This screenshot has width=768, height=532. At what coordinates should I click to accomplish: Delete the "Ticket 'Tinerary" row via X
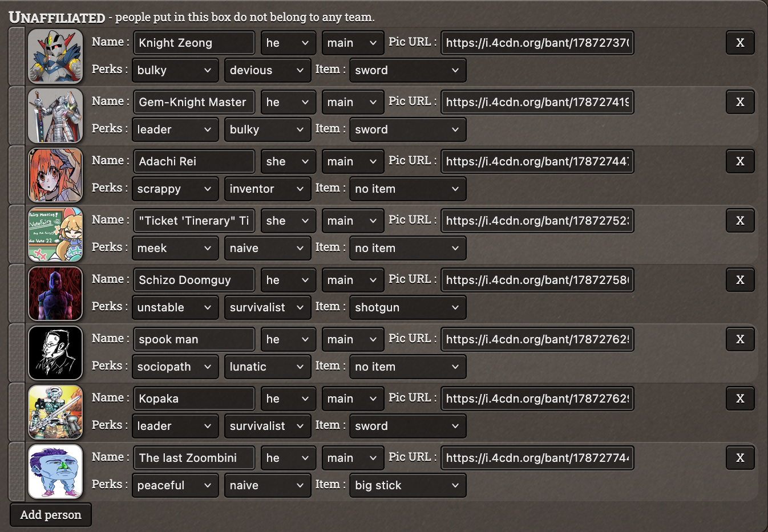(x=740, y=221)
